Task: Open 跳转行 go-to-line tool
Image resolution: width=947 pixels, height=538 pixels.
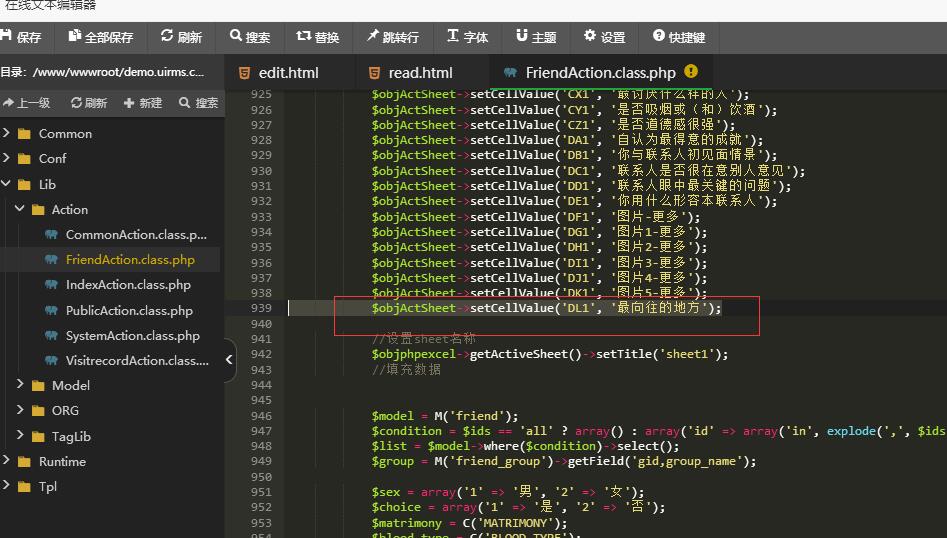Action: coord(393,37)
